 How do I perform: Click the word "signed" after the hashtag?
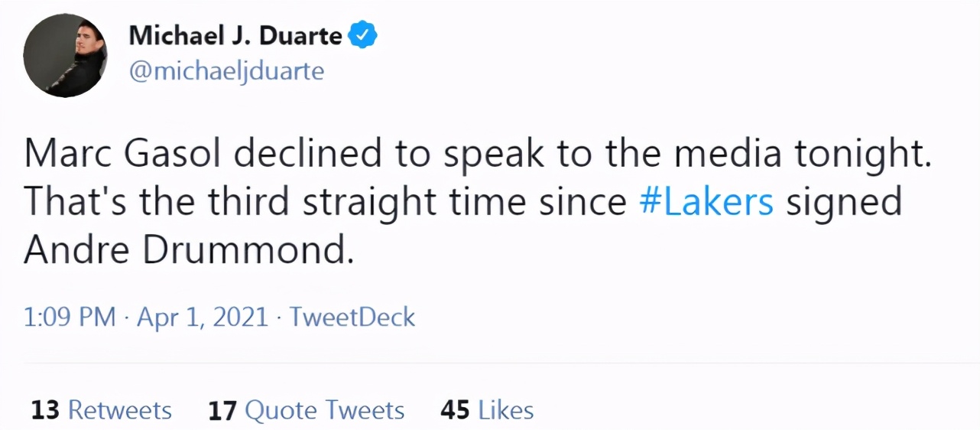[844, 202]
